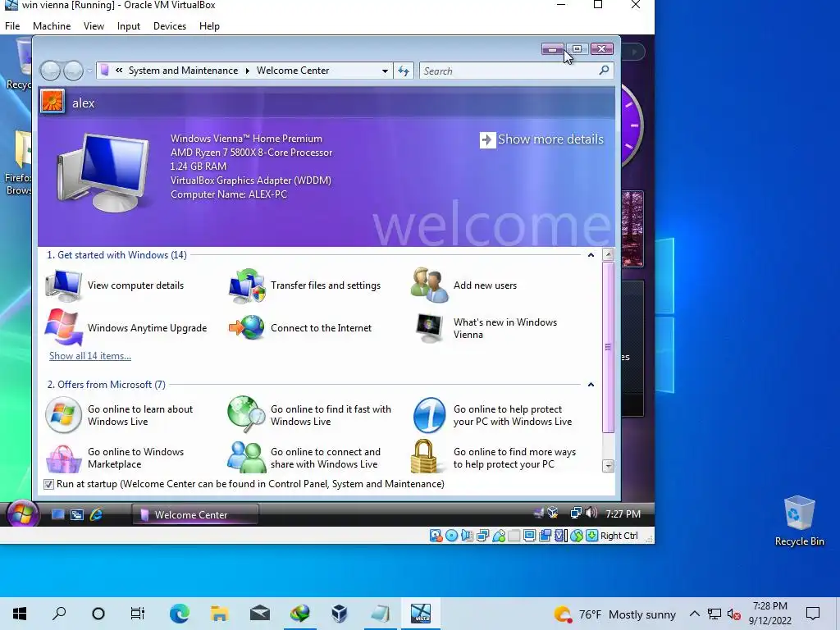Screen dimensions: 840x630
Task: Click VirtualBox network adapter indicator
Action: click(482, 535)
